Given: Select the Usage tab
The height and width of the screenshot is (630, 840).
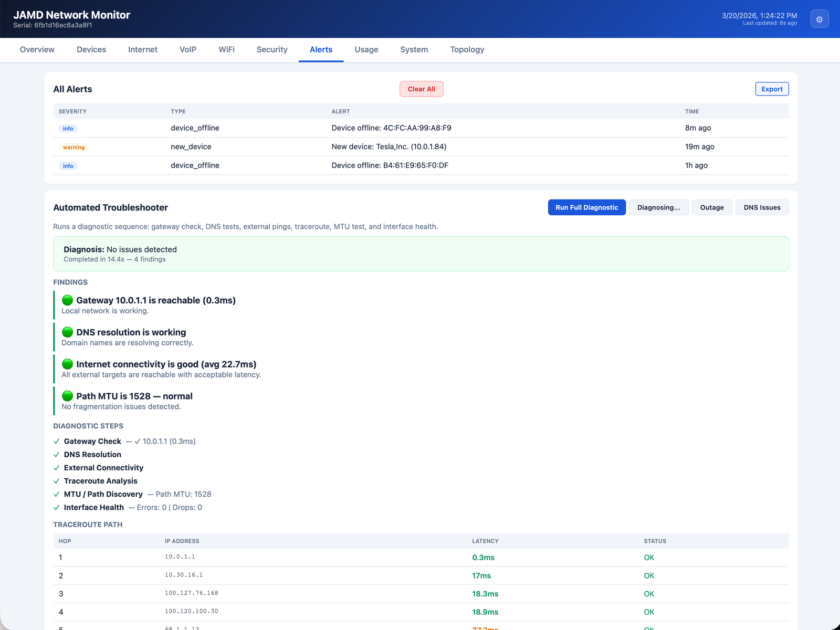Looking at the screenshot, I should (366, 49).
